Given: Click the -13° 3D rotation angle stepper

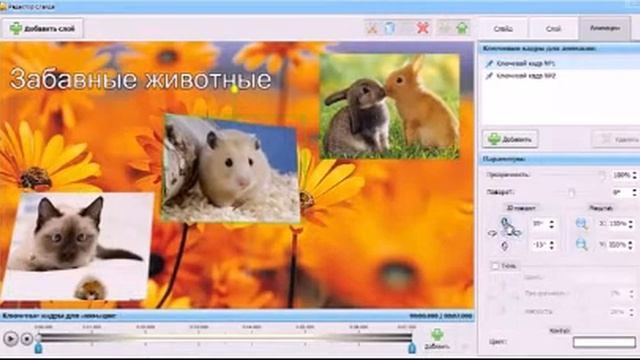Looking at the screenshot, I should click(x=552, y=245).
